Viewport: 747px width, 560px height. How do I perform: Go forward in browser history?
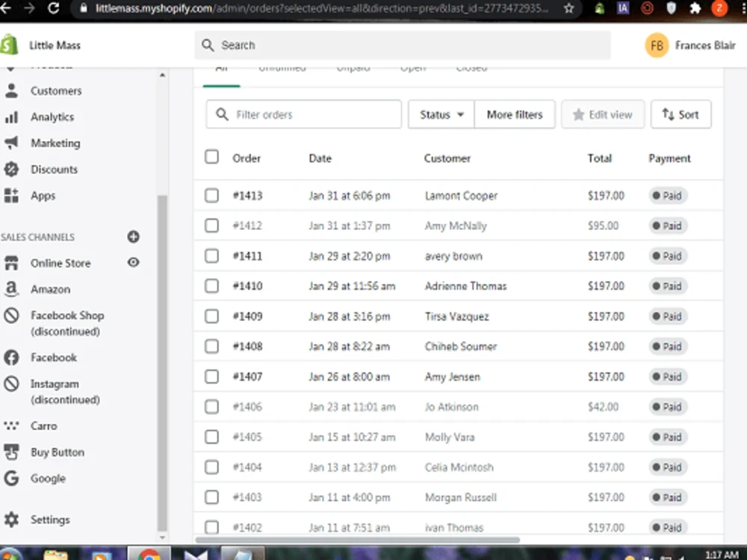30,7
